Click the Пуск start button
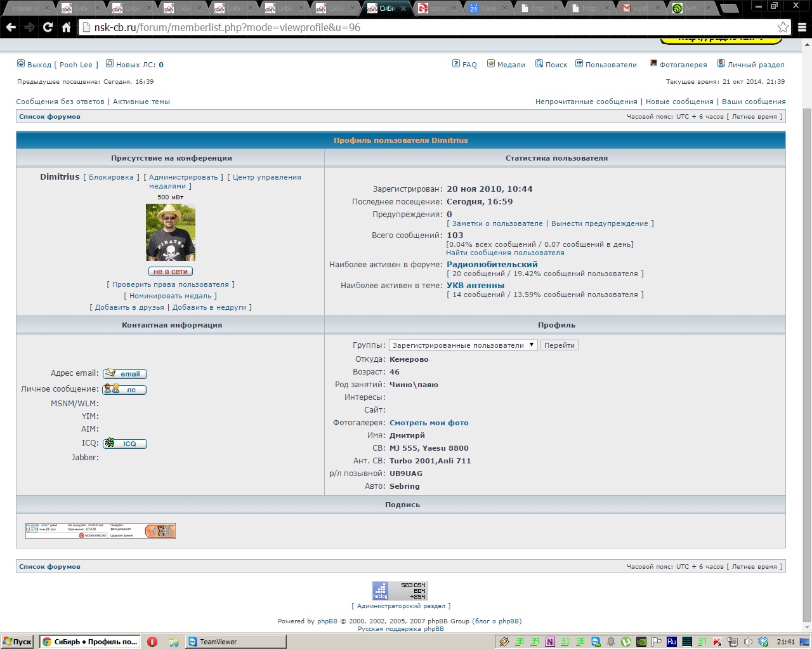Viewport: 812px width, 650px height. point(18,642)
